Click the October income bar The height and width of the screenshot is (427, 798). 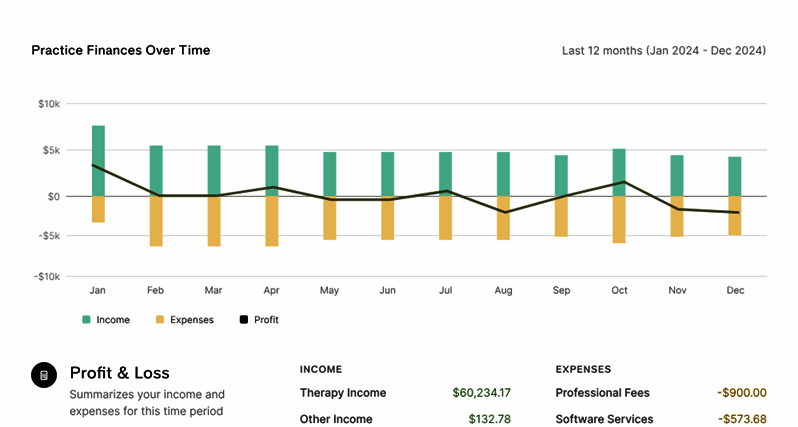(620, 172)
